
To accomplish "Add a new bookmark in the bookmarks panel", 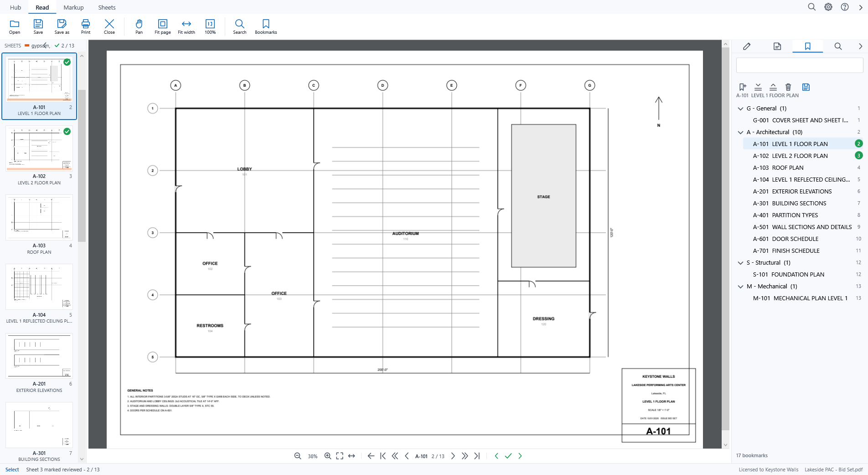I will [743, 87].
